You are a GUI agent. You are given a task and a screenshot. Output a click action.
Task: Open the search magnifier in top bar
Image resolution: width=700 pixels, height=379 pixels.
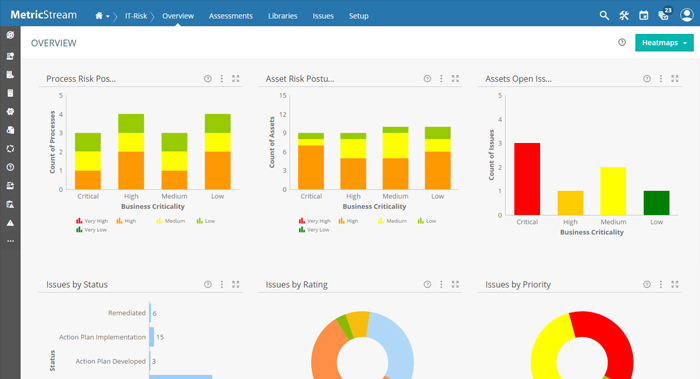604,16
